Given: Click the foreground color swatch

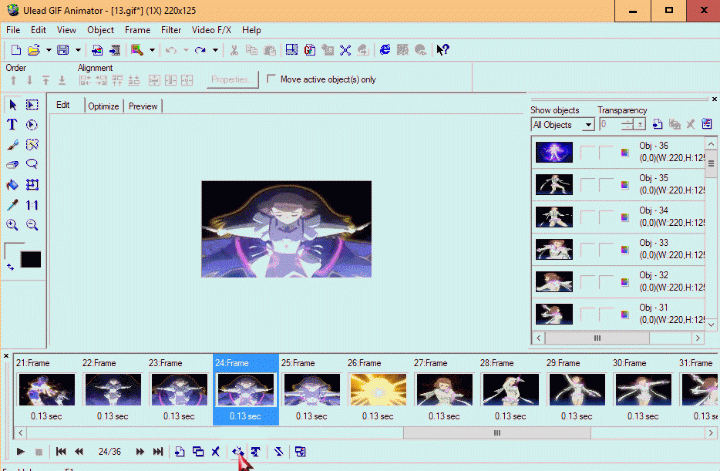Looking at the screenshot, I should (12, 251).
